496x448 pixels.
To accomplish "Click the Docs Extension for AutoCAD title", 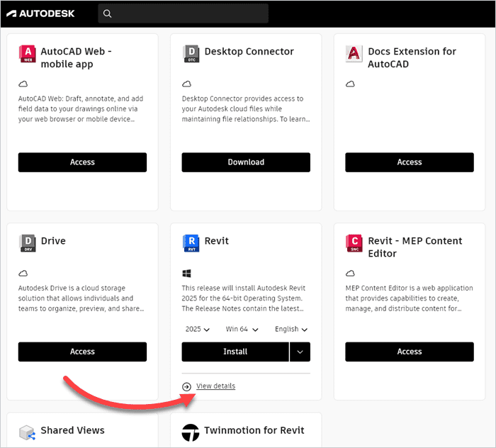I will 412,57.
